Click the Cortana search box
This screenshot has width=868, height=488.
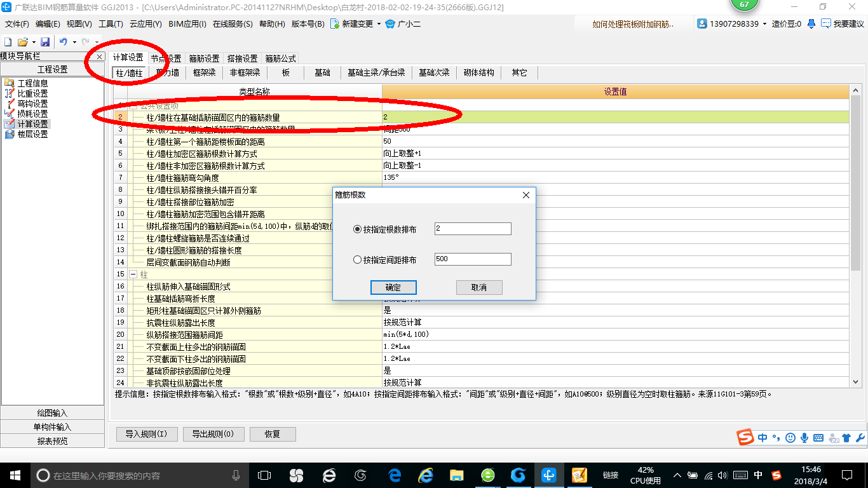click(140, 475)
